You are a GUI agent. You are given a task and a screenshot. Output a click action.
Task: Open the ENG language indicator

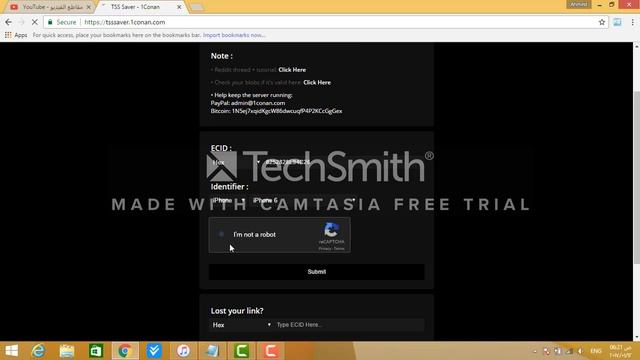click(x=596, y=351)
